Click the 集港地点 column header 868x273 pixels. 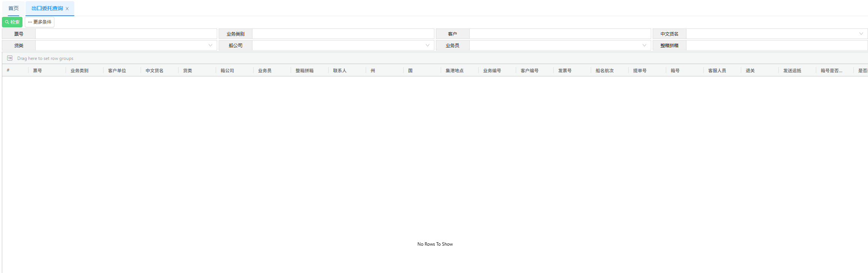click(454, 70)
